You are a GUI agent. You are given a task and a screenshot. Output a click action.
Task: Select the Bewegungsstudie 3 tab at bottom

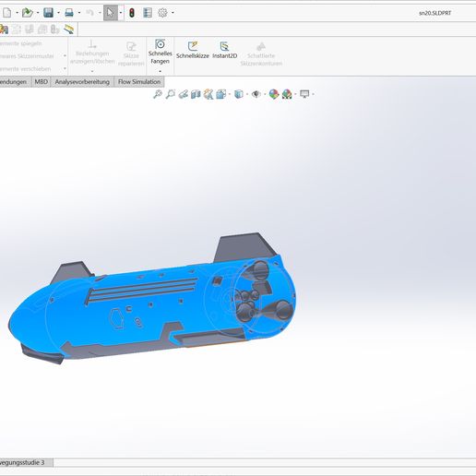point(25,462)
